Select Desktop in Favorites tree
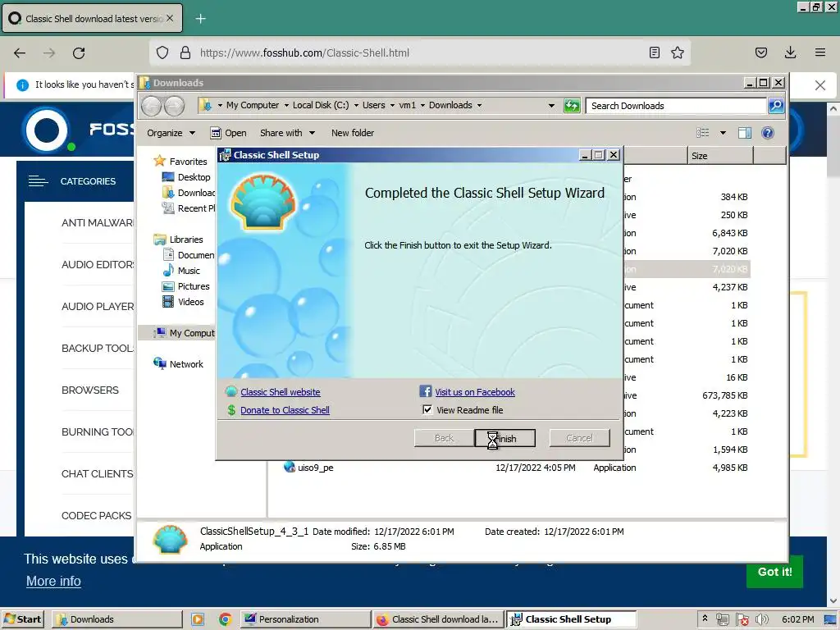Image resolution: width=840 pixels, height=630 pixels. click(x=186, y=177)
